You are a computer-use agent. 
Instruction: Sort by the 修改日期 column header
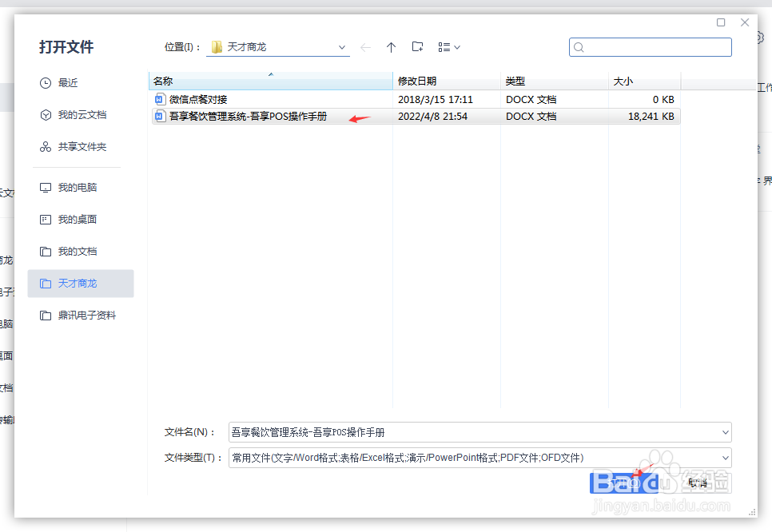pos(447,81)
